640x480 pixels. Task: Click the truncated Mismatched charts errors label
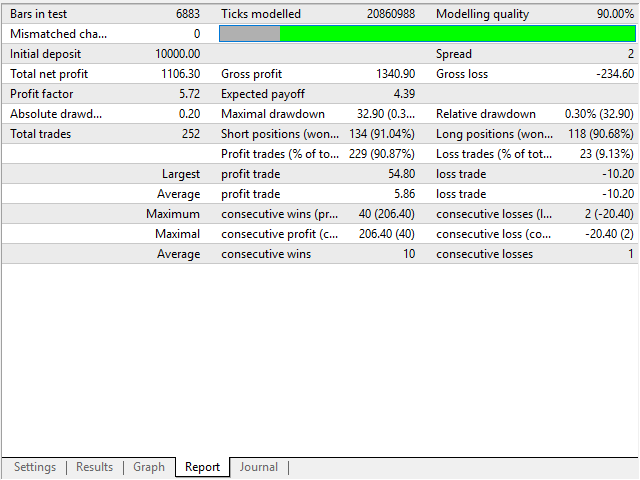click(x=58, y=34)
